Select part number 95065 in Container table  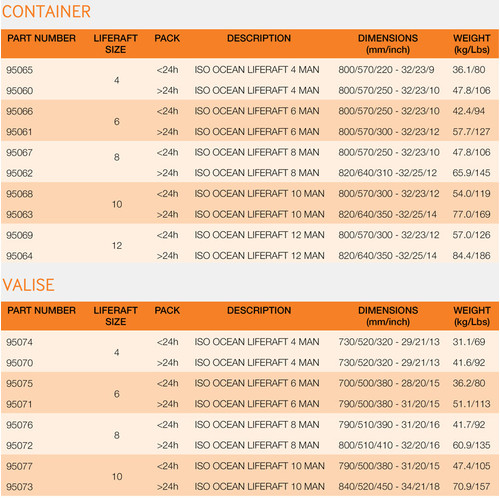pyautogui.click(x=19, y=70)
